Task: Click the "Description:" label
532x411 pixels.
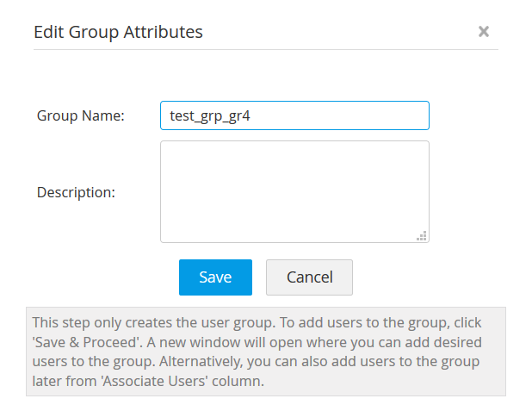Action: click(76, 192)
